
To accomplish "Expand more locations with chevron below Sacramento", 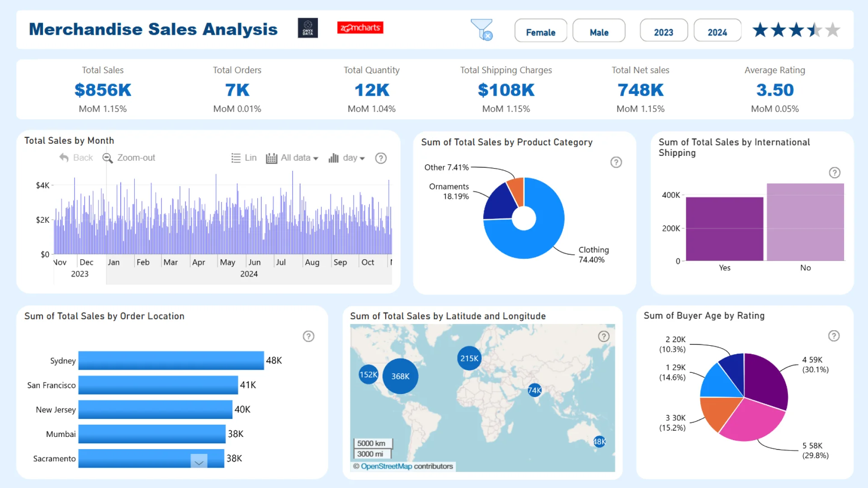I will [x=199, y=462].
